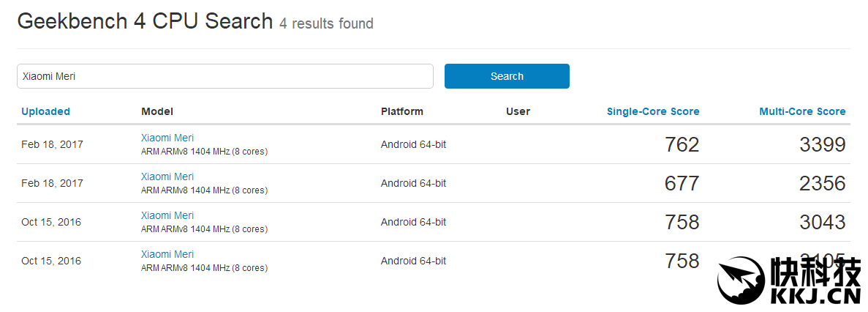Select the 677 single-core score

click(682, 183)
